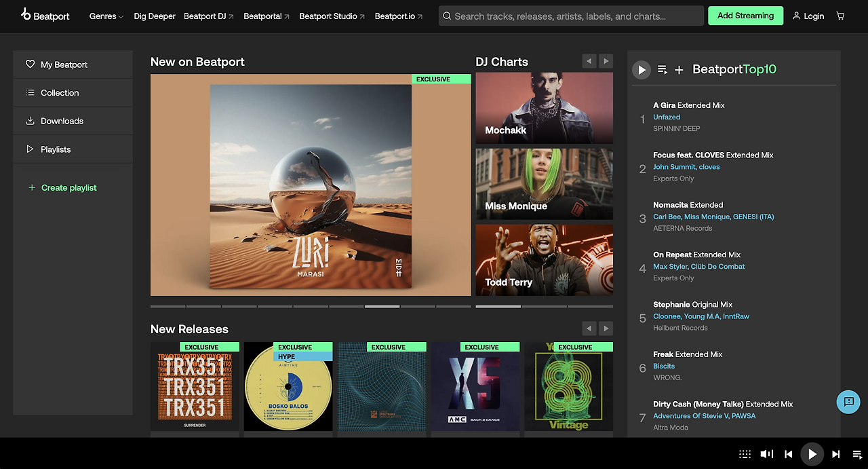Skip to previous track in player
Viewport: 868px width, 469px height.
788,454
